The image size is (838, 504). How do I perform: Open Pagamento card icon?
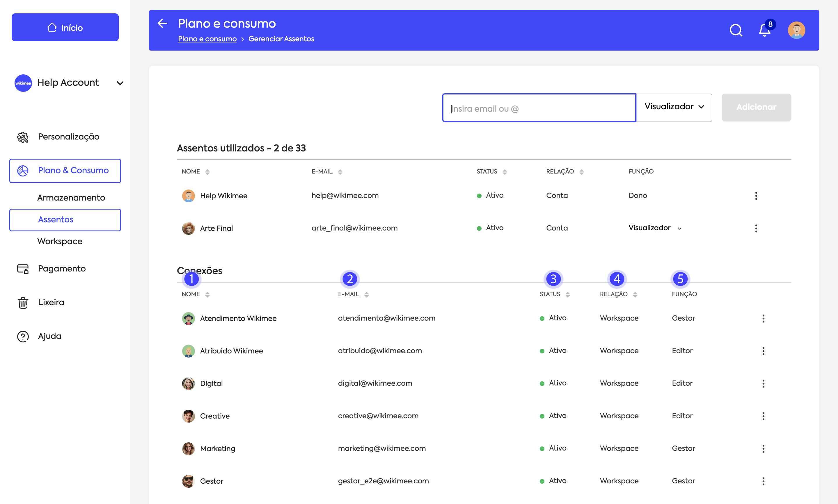click(23, 269)
